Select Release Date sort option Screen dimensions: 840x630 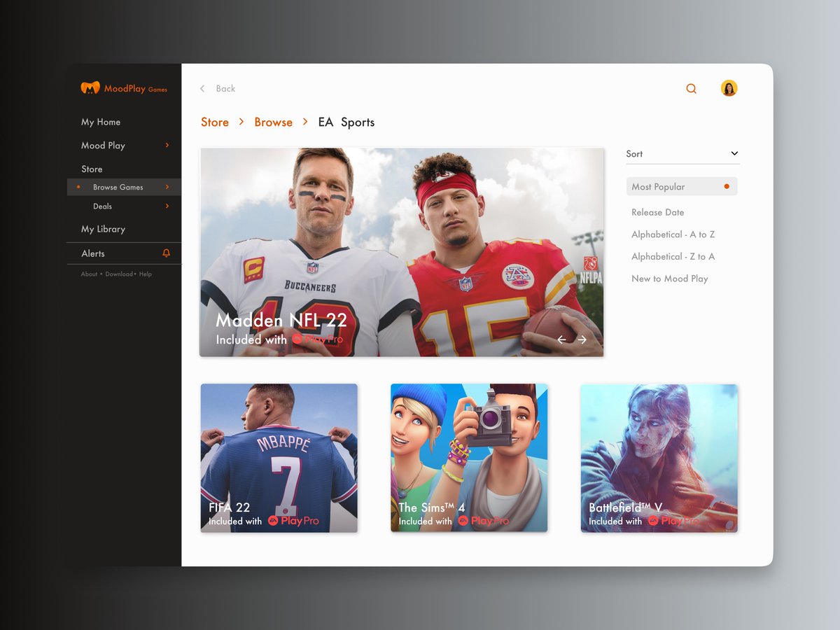tap(657, 212)
